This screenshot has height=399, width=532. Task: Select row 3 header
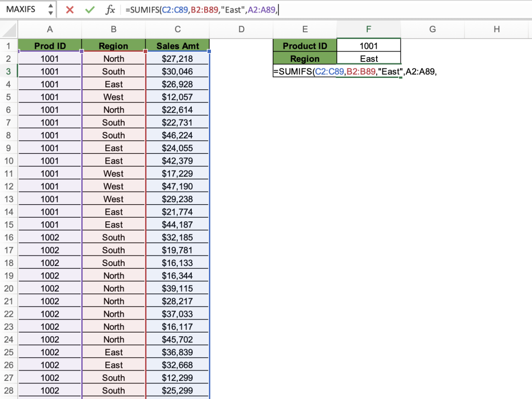pos(8,71)
